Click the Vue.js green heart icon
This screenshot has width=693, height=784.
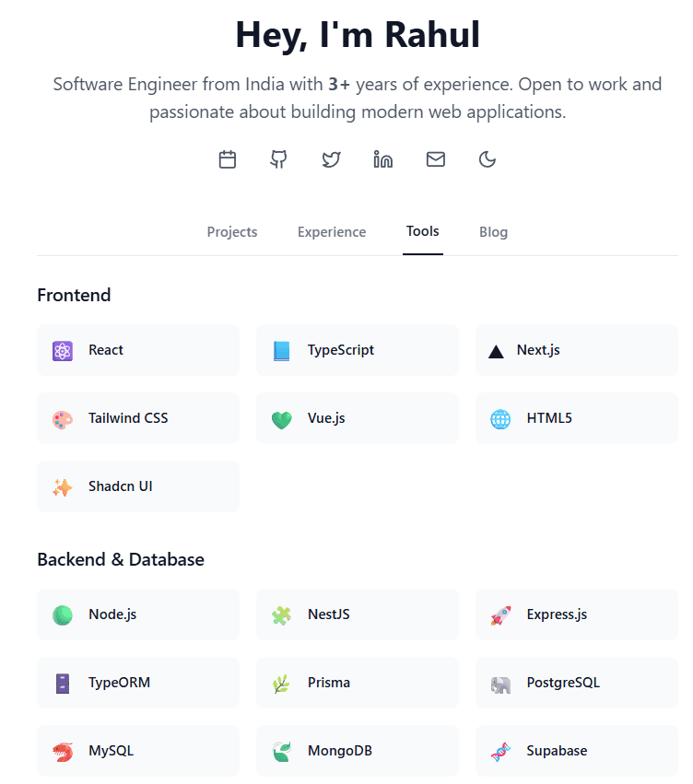coord(281,419)
